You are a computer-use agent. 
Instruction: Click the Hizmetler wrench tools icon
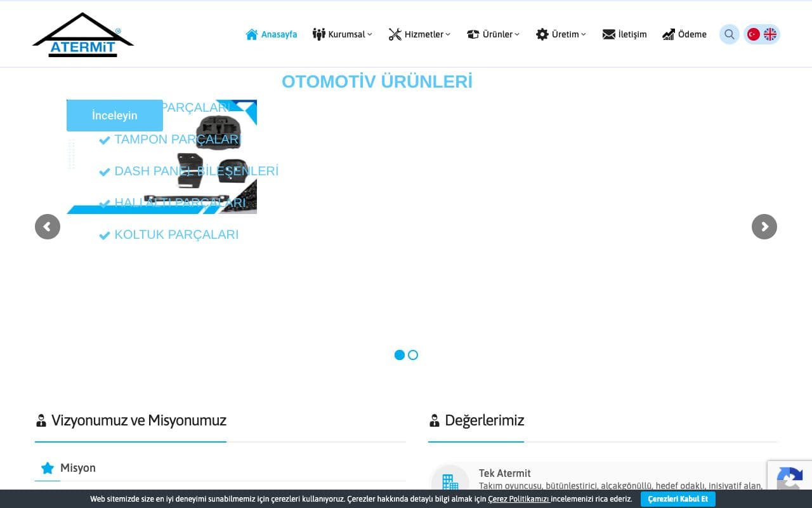click(x=395, y=34)
